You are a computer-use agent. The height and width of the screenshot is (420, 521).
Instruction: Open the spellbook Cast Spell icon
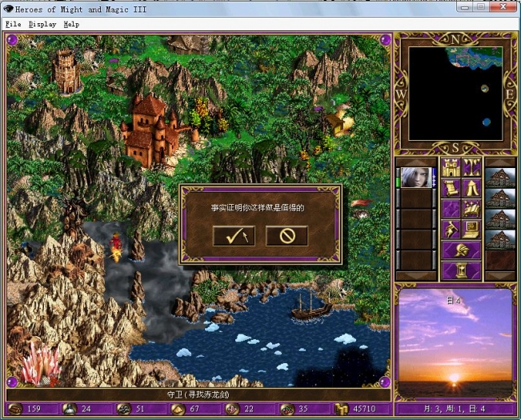[x=471, y=209]
